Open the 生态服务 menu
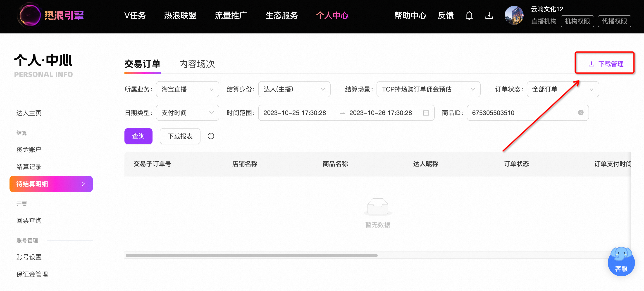 pyautogui.click(x=281, y=15)
